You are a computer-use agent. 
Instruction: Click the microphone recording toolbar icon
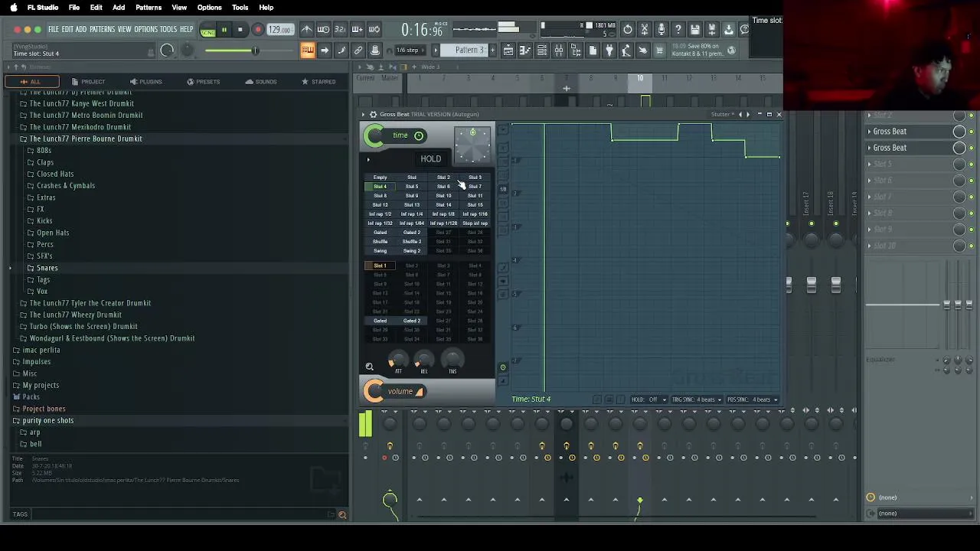661,29
